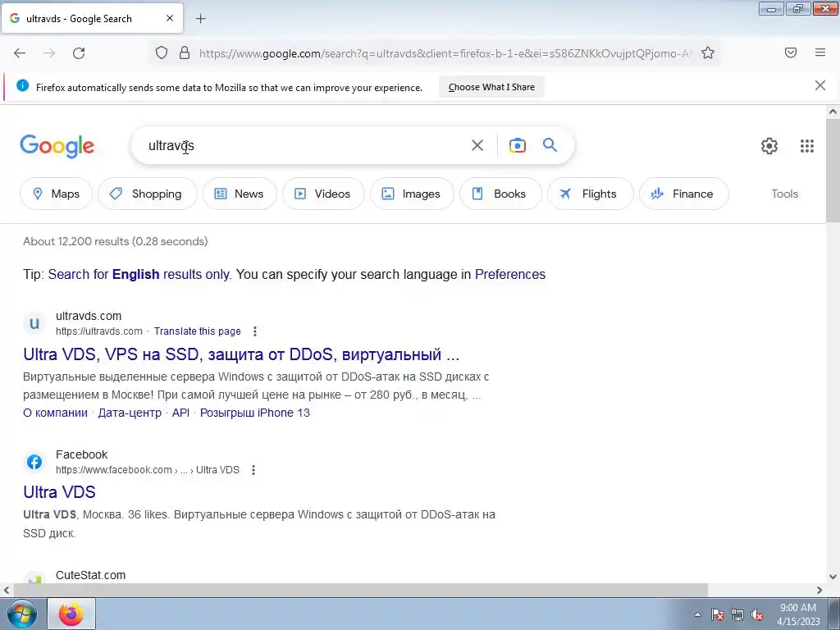Close the ultravds Google Search tab
This screenshot has height=630, width=840.
click(x=169, y=18)
